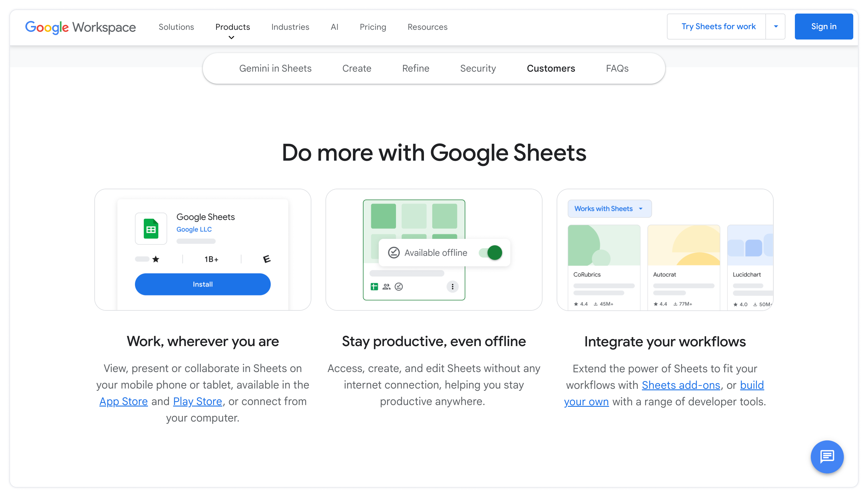Click the Google Workspace logo
This screenshot has width=868, height=497.
coord(80,27)
